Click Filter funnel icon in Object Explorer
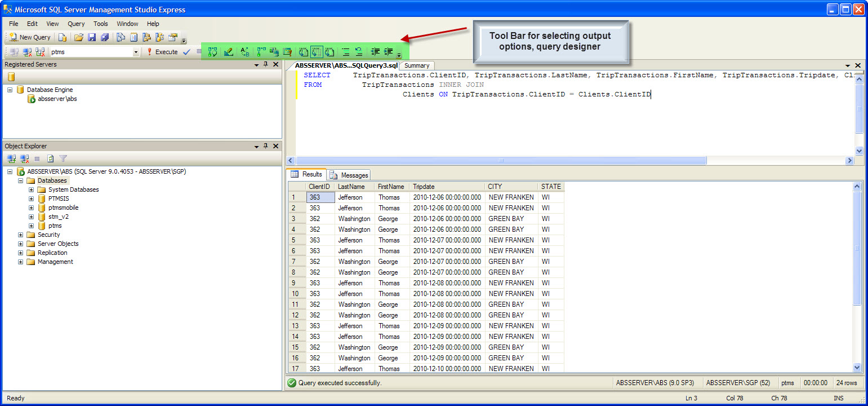Image resolution: width=868 pixels, height=406 pixels. click(63, 159)
